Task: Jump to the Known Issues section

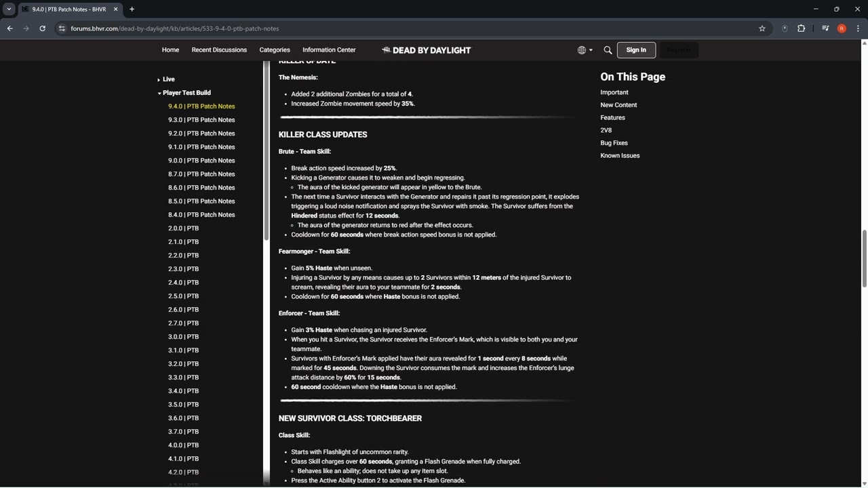Action: point(620,156)
